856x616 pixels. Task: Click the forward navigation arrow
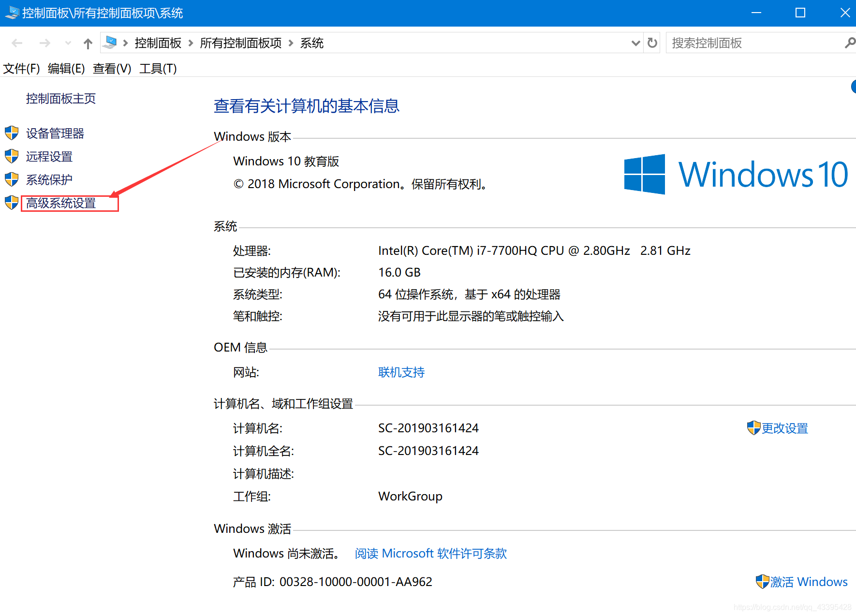[44, 44]
